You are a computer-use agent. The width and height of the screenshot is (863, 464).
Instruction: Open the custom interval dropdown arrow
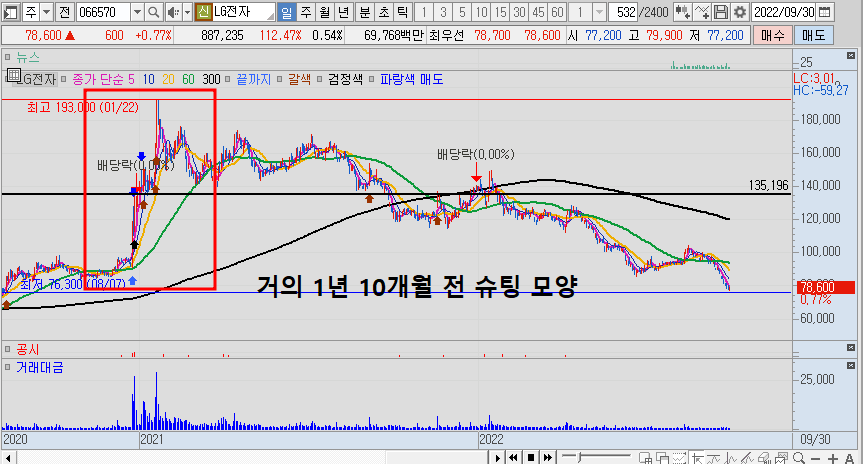[599, 12]
